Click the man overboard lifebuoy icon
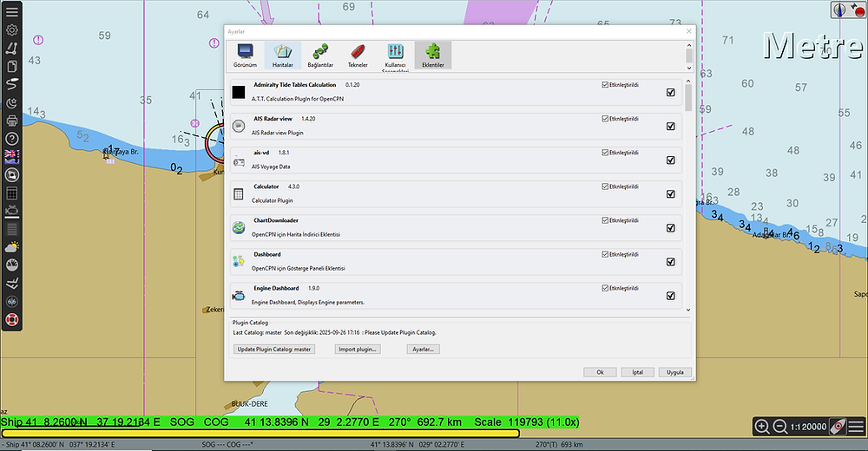 [x=11, y=319]
